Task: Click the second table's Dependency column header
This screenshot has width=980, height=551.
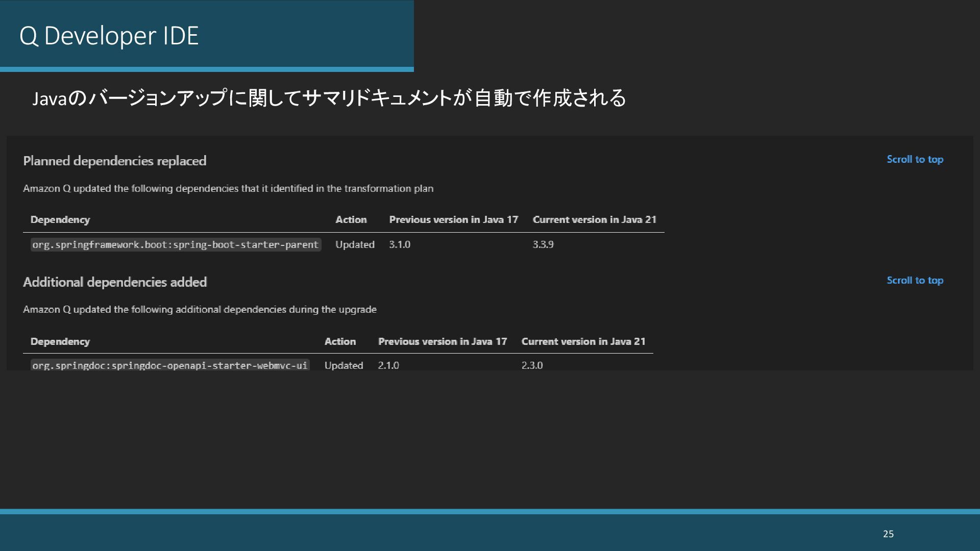Action: [60, 341]
